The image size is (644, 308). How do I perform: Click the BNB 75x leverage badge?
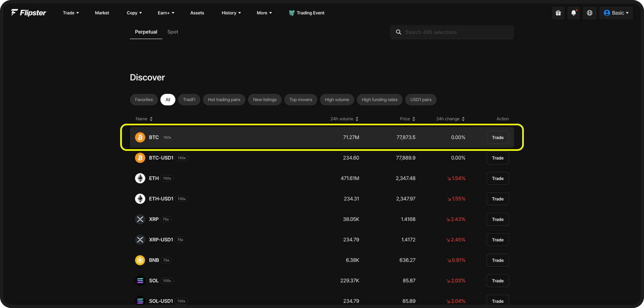point(166,261)
